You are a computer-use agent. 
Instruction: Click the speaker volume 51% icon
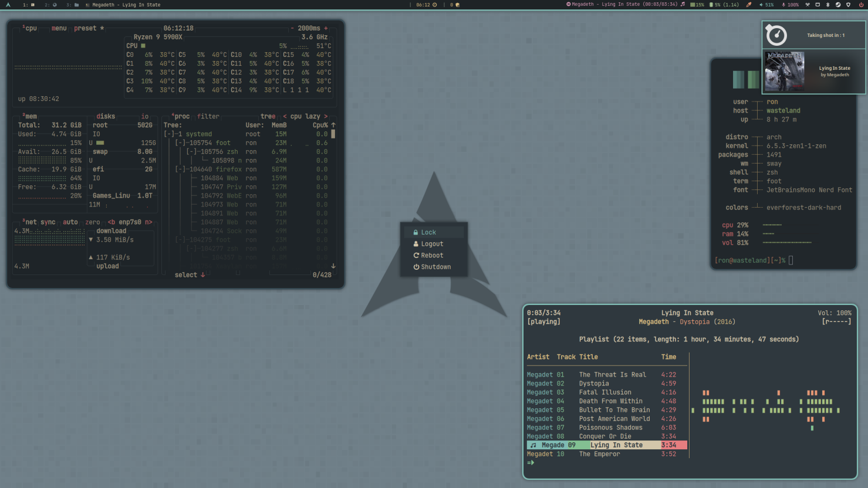point(761,5)
